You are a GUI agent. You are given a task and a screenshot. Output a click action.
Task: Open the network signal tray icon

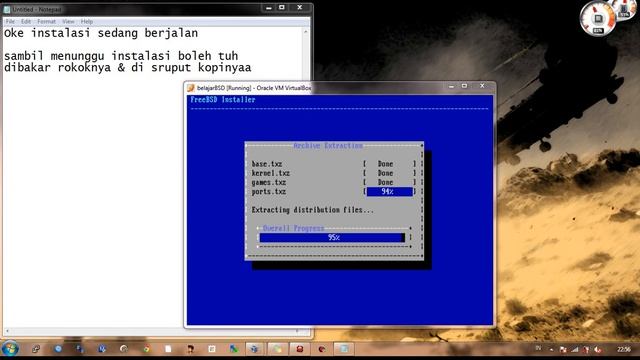(575, 350)
